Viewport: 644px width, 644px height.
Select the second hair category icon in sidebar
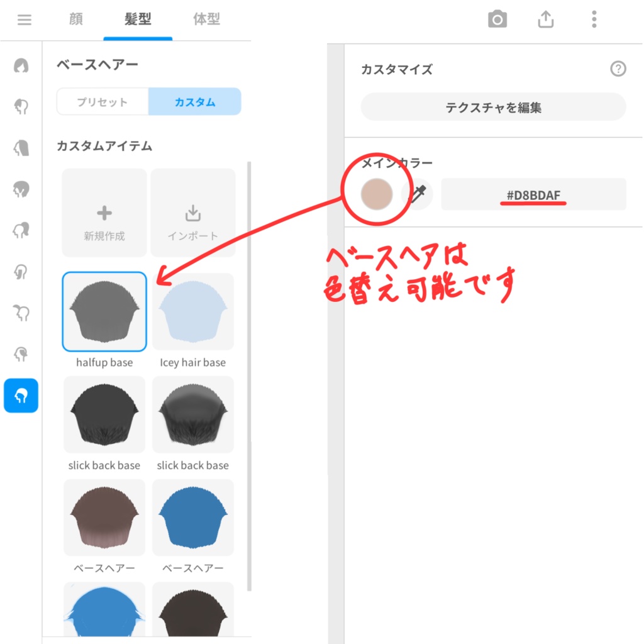[x=21, y=107]
